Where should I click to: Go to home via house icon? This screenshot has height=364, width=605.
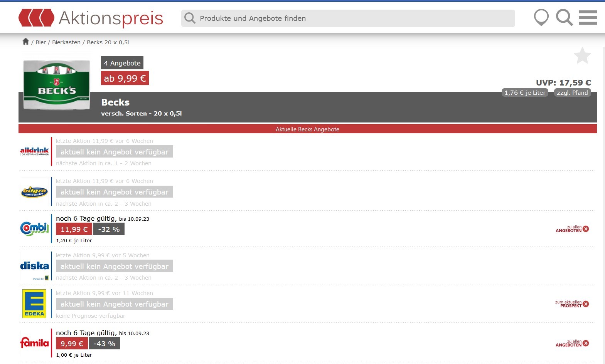tap(26, 41)
